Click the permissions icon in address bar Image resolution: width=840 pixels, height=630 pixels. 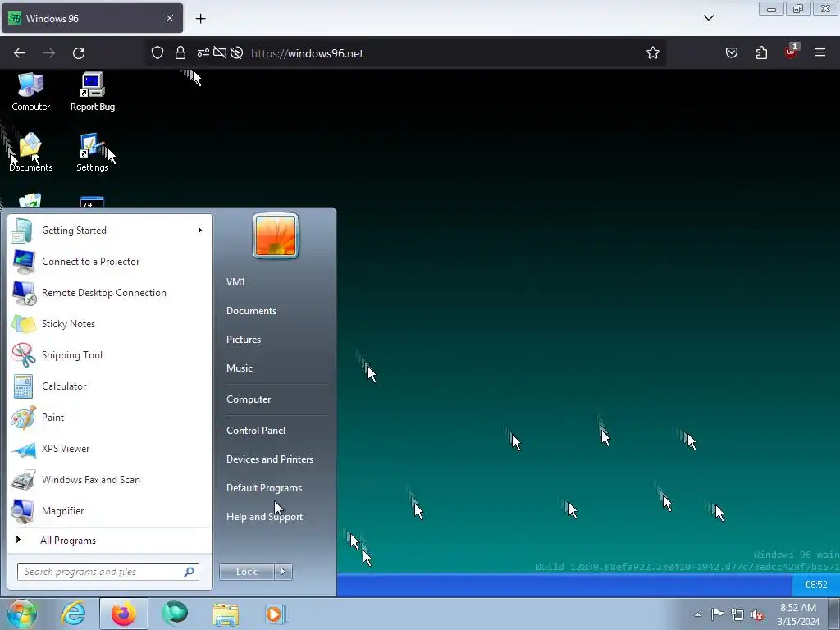(203, 52)
